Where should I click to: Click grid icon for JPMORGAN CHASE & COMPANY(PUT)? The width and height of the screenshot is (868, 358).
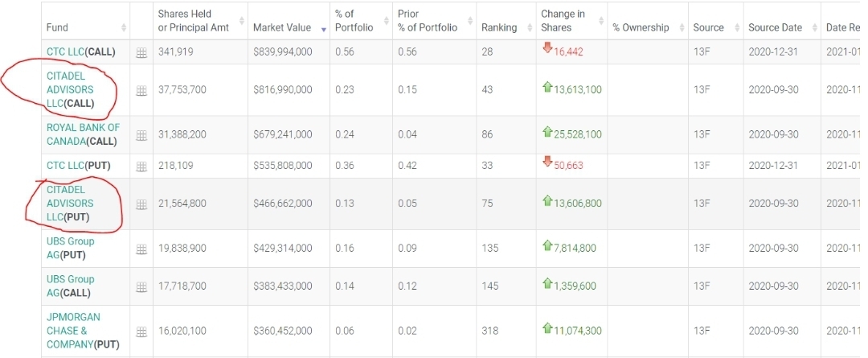click(141, 331)
